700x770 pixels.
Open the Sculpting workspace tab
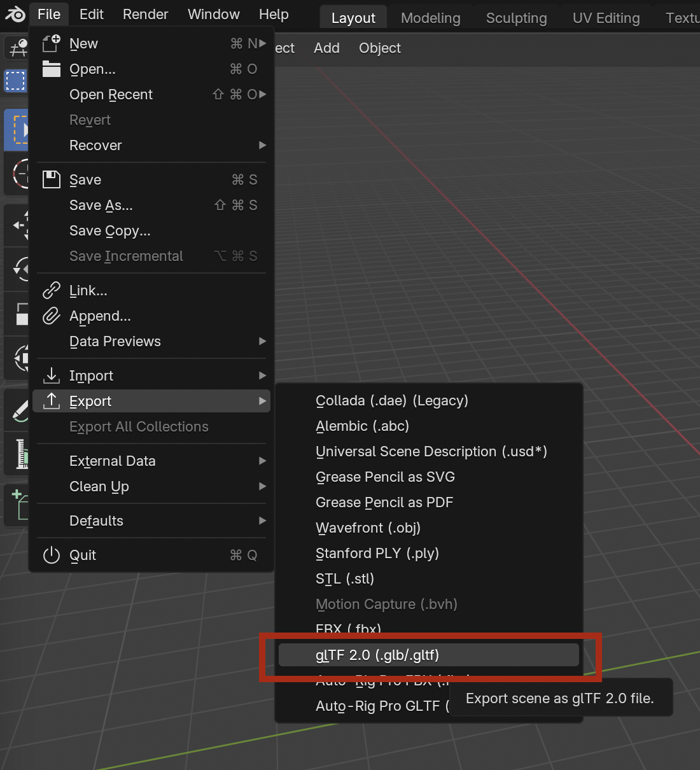pyautogui.click(x=516, y=18)
